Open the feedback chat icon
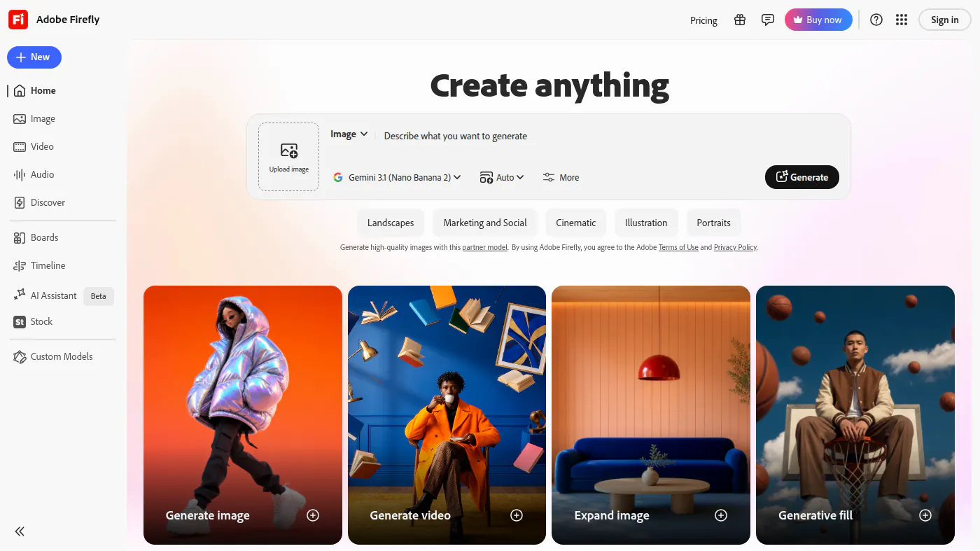The height and width of the screenshot is (551, 980). tap(768, 20)
